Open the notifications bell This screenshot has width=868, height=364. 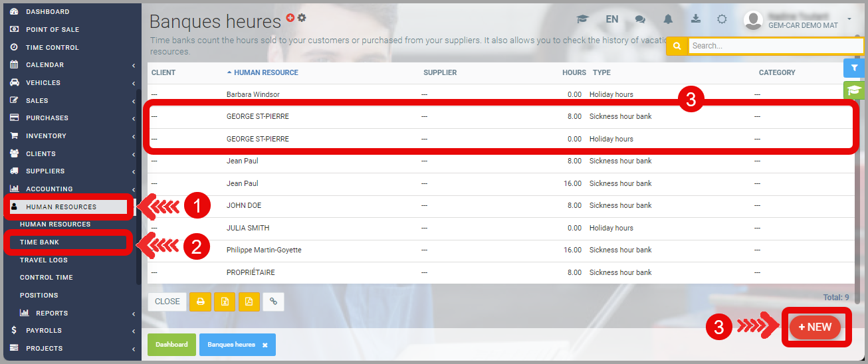pos(668,19)
